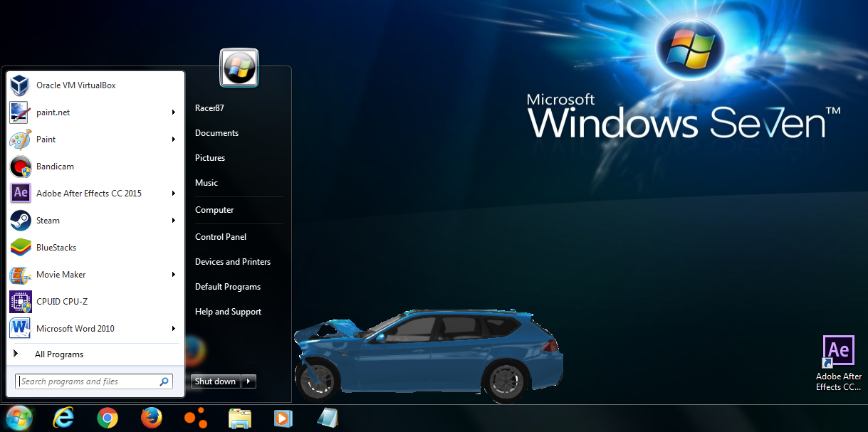Launch Oracle VM VirtualBox by its label
868x432 pixels.
(76, 85)
